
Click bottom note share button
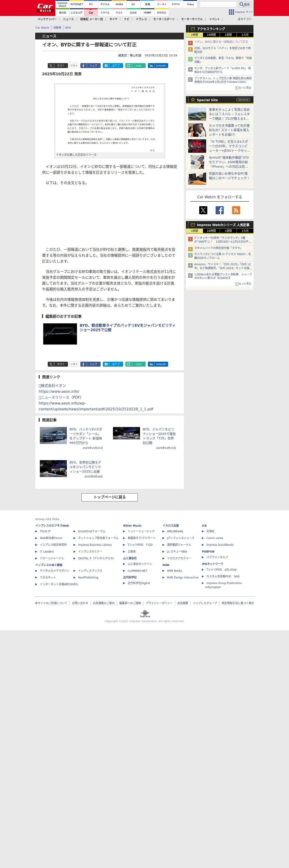pos(135,364)
